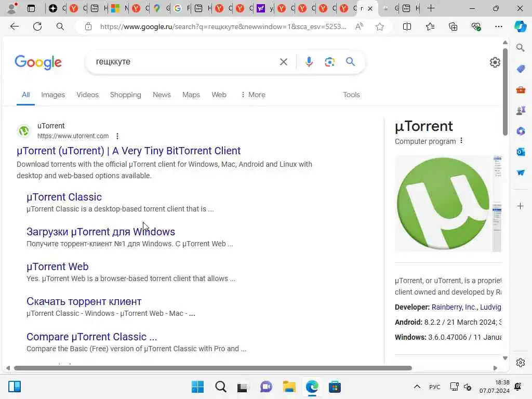Switch to News results tab
The image size is (532, 399).
162,95
